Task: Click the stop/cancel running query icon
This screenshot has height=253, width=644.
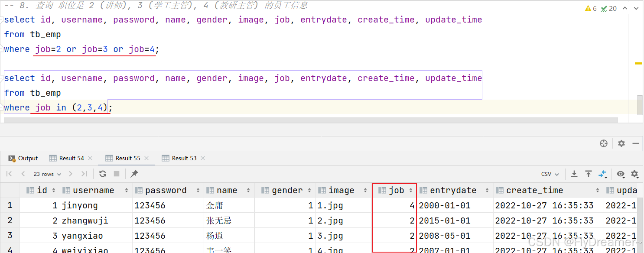Action: click(117, 174)
